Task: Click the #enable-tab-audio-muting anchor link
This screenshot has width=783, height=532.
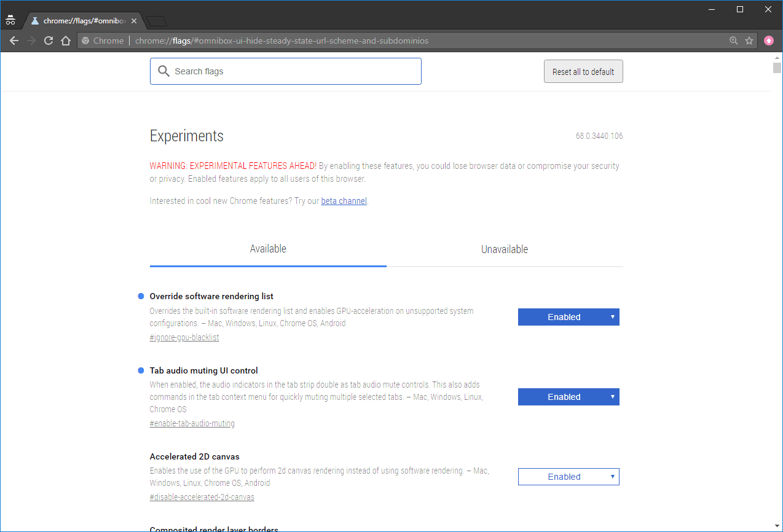Action: tap(192, 423)
